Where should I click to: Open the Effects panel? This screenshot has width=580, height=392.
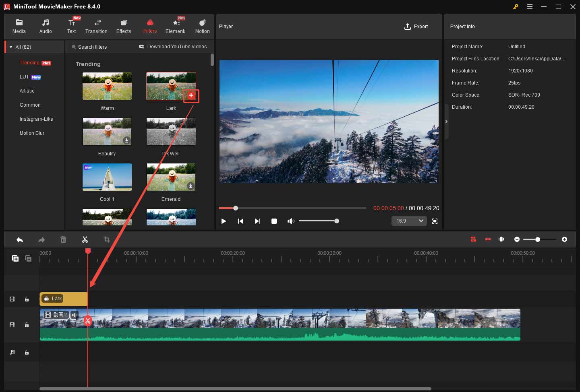(123, 26)
